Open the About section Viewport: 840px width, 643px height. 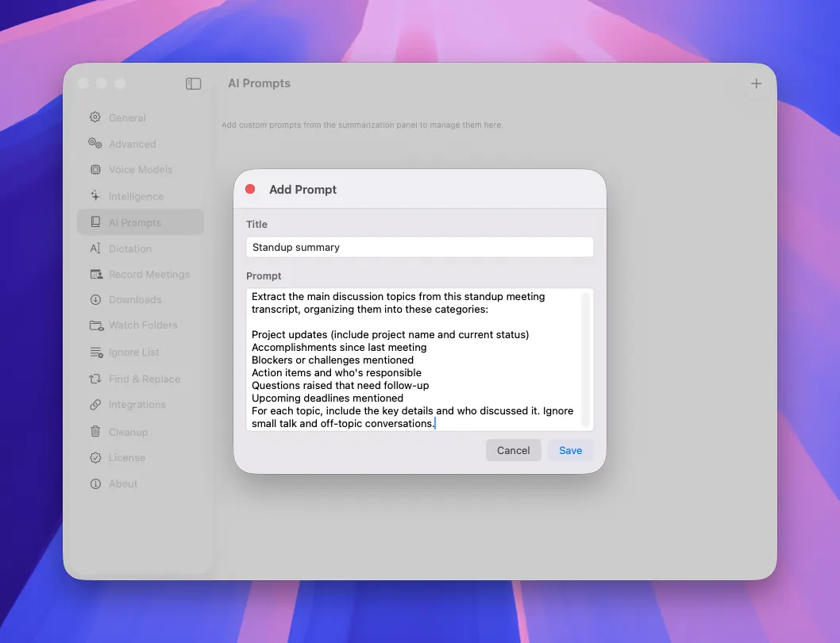[x=141, y=484]
